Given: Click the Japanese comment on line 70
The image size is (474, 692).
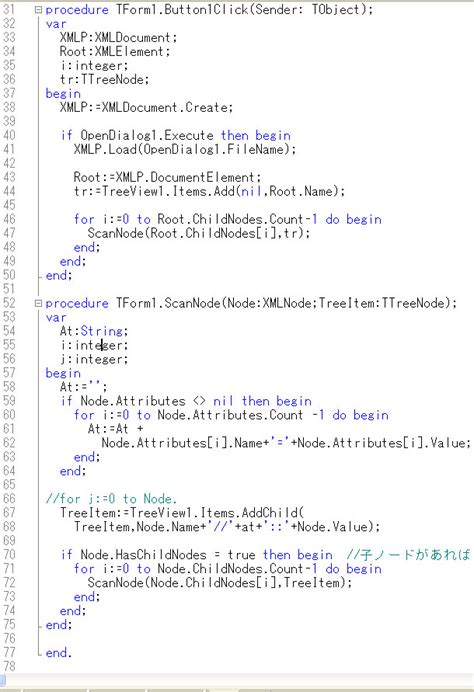Looking at the screenshot, I should pyautogui.click(x=408, y=555).
